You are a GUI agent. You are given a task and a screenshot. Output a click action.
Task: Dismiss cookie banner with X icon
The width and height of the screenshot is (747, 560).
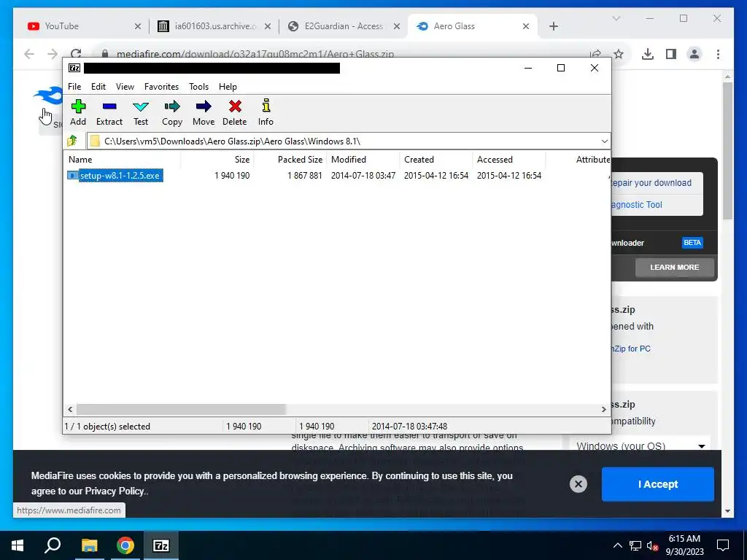[578, 484]
